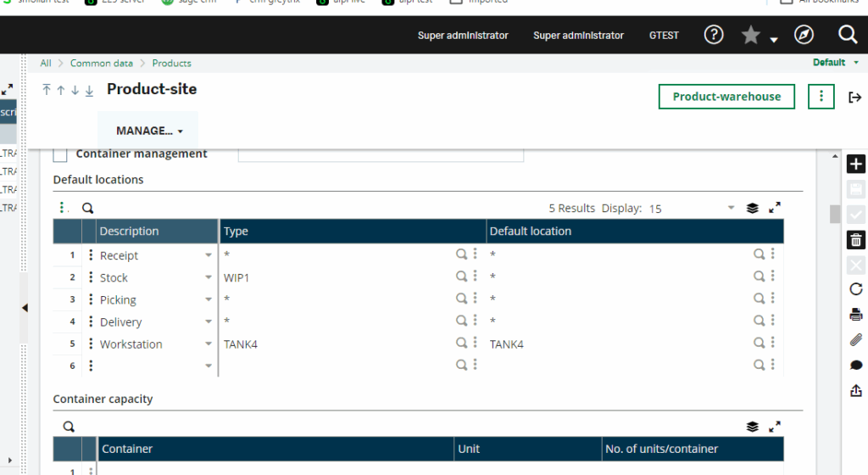Screen dimensions: 868x475
Task: Click the paperclip attachment icon
Action: [855, 340]
